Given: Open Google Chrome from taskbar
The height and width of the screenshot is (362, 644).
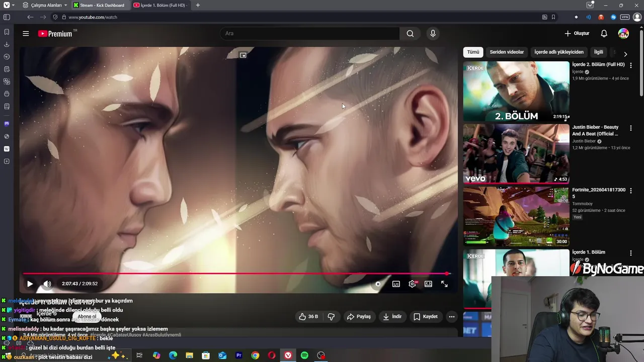Looking at the screenshot, I should [255, 355].
